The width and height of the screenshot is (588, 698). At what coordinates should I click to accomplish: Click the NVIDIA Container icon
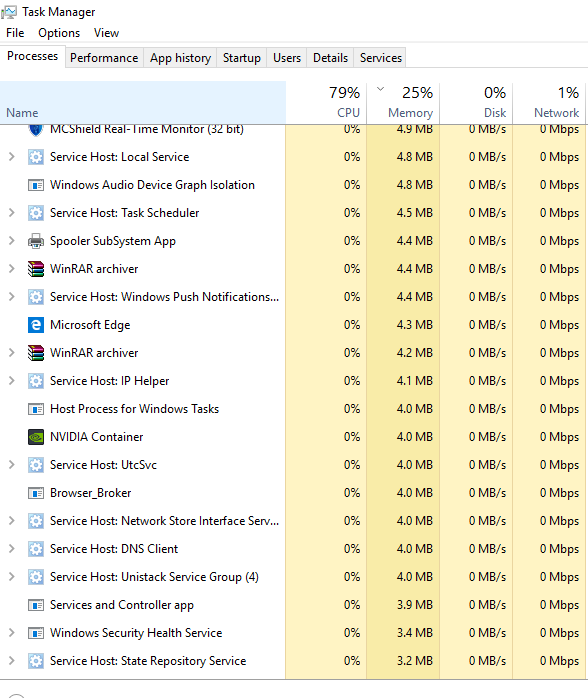pyautogui.click(x=36, y=437)
